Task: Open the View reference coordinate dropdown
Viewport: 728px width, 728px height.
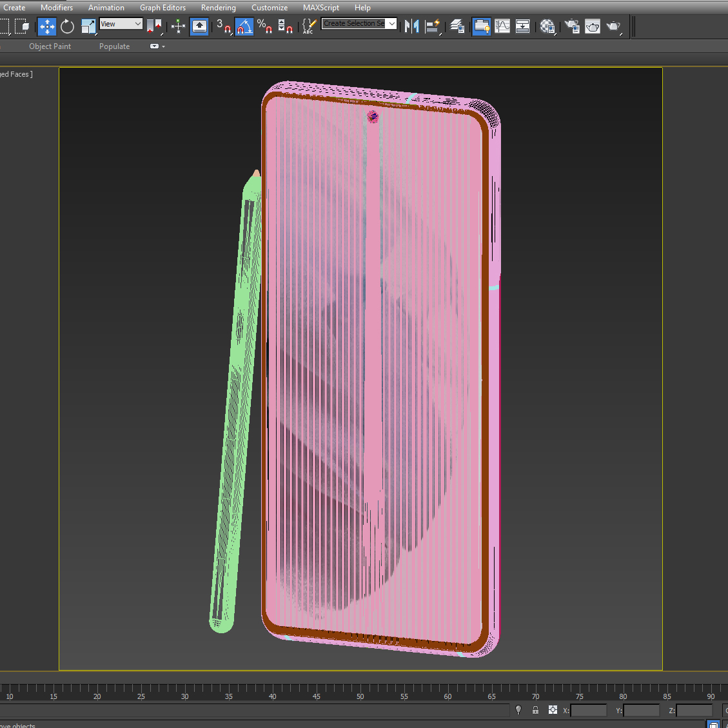Action: click(121, 24)
